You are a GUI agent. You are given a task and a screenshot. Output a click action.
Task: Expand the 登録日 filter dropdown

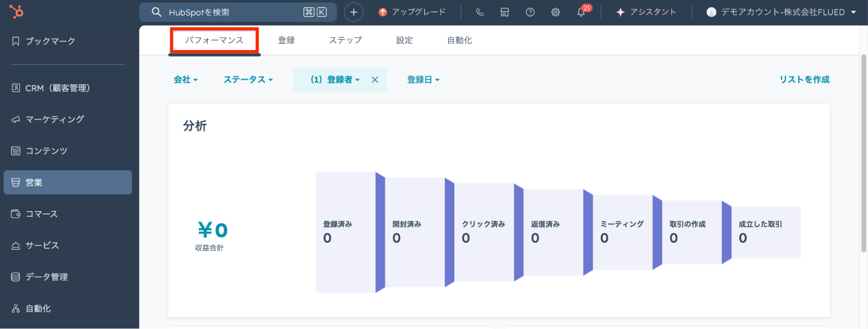(423, 80)
